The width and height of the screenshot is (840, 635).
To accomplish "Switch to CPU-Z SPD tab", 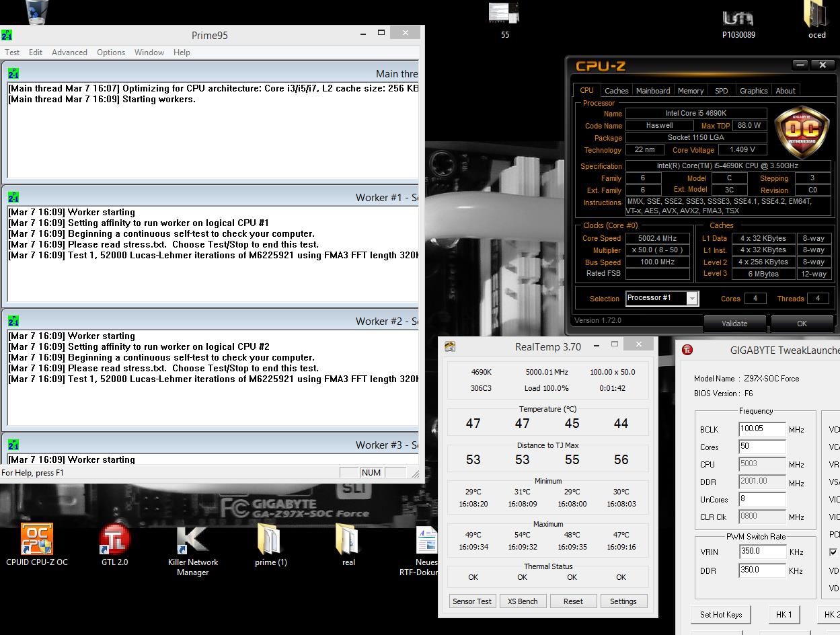I will [722, 91].
